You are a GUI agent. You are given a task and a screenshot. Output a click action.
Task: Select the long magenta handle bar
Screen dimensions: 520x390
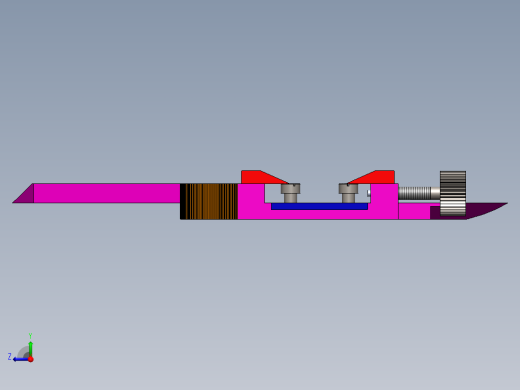pos(107,193)
